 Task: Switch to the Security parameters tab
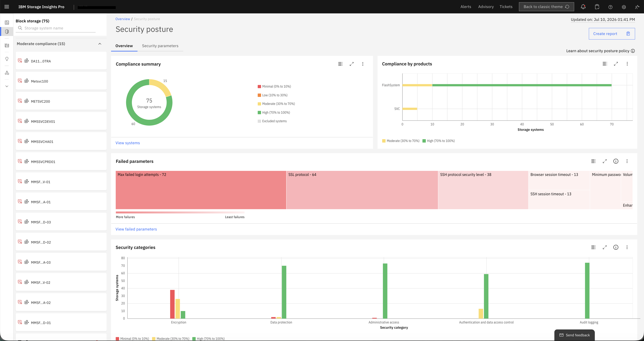[160, 46]
